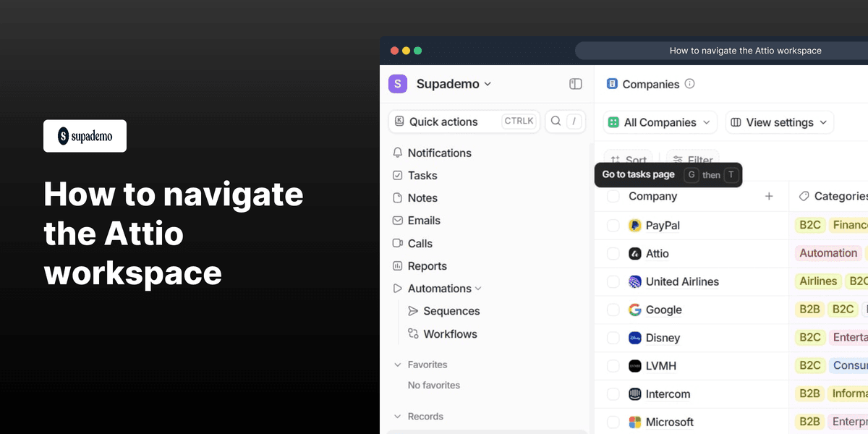The height and width of the screenshot is (434, 868).
Task: Select the Calls icon in sidebar
Action: 398,243
